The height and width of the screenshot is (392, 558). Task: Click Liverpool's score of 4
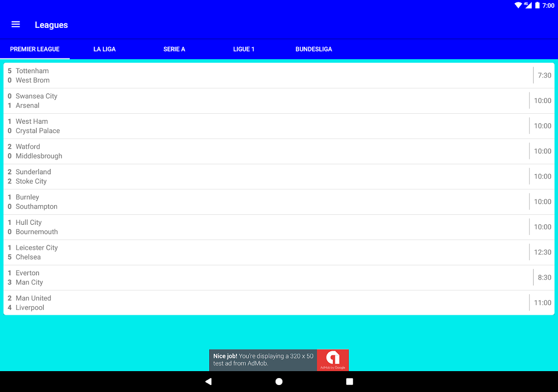point(10,308)
